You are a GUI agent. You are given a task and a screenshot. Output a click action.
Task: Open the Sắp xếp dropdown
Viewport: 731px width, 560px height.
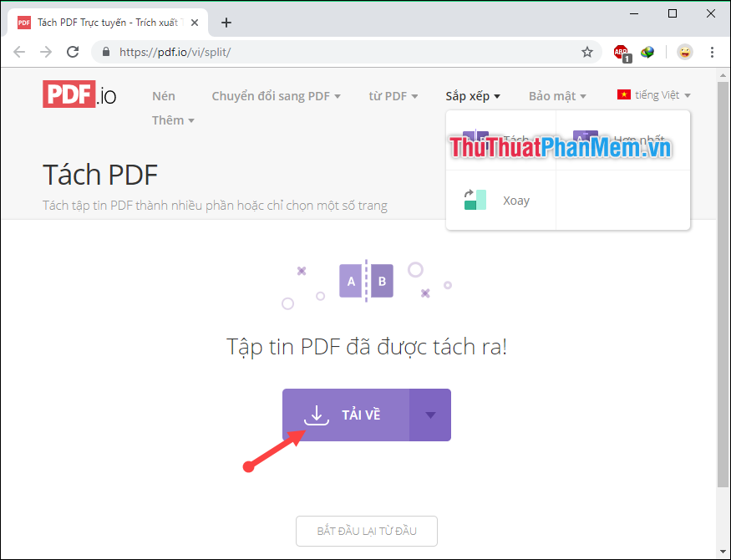(472, 95)
